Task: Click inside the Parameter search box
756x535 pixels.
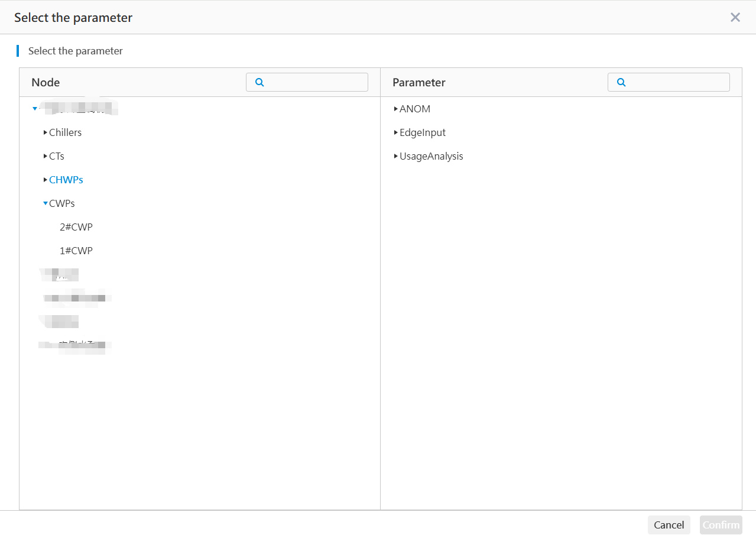Action: [674, 82]
